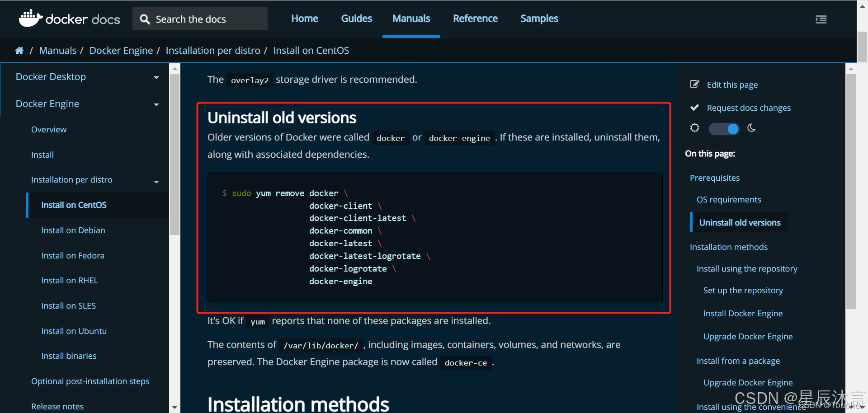Open Overview in the sidebar
The width and height of the screenshot is (868, 413).
49,130
